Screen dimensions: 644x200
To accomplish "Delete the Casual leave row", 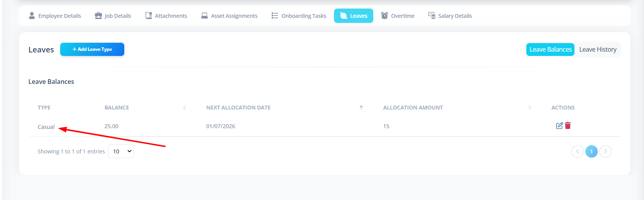I will [x=568, y=125].
